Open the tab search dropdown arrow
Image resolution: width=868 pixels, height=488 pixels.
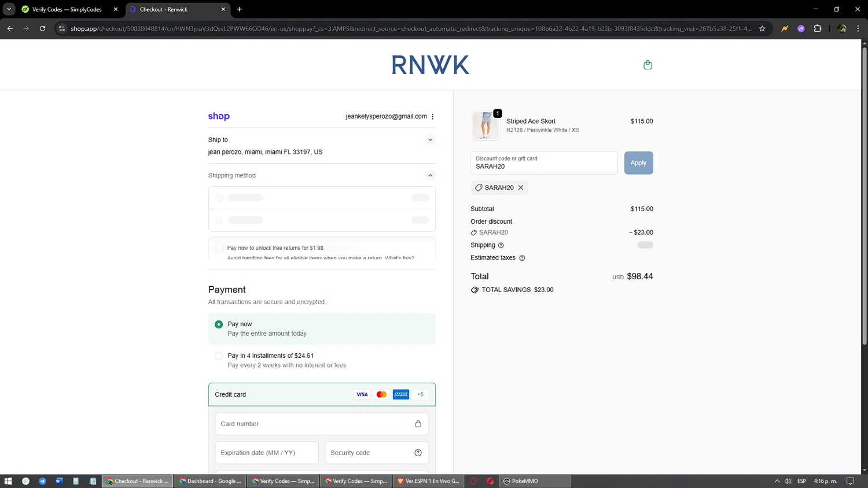9,9
